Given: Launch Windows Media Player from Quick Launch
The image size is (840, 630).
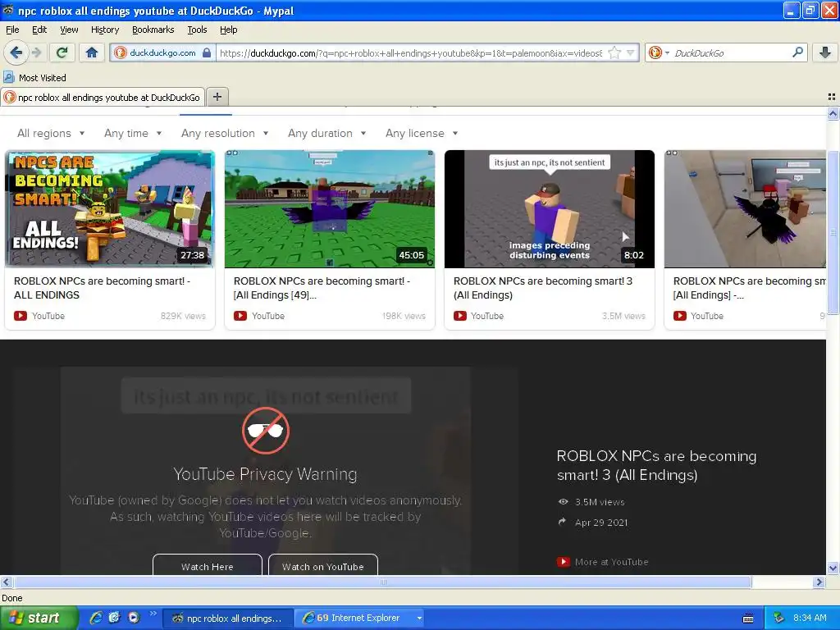Looking at the screenshot, I should click(x=134, y=618).
